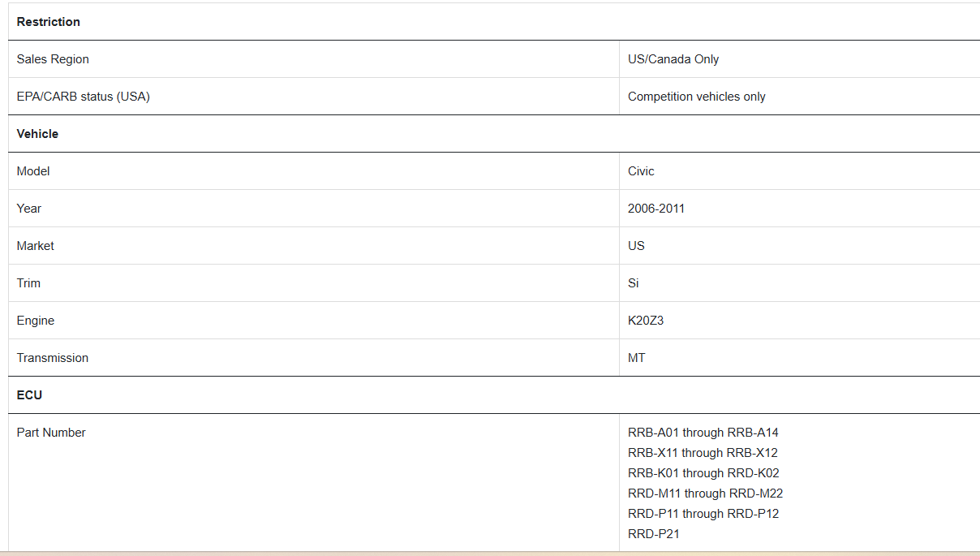Image resolution: width=980 pixels, height=556 pixels.
Task: Click the Trim row label
Action: coord(28,283)
